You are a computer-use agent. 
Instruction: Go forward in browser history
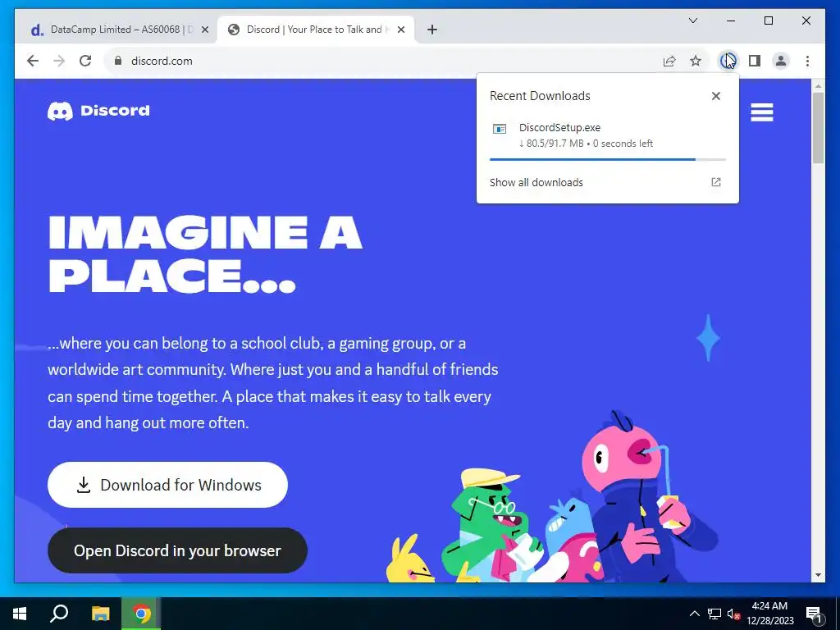[59, 61]
